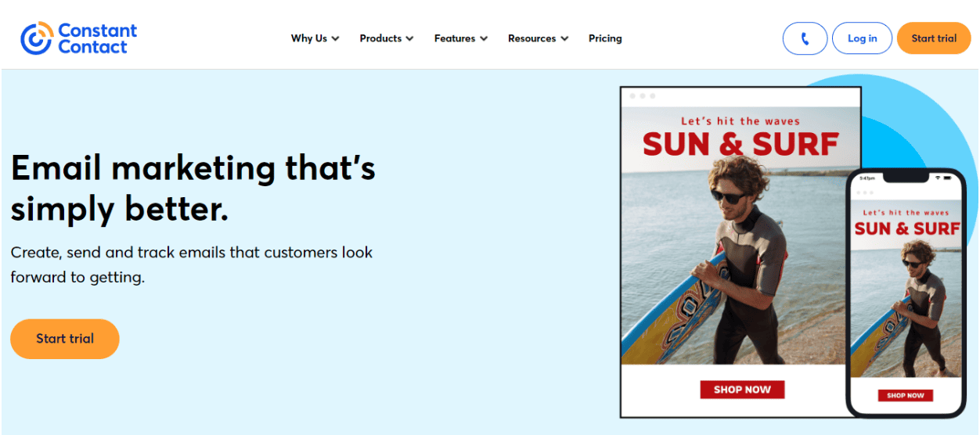Click SHOP NOW in phone email preview

click(x=906, y=396)
